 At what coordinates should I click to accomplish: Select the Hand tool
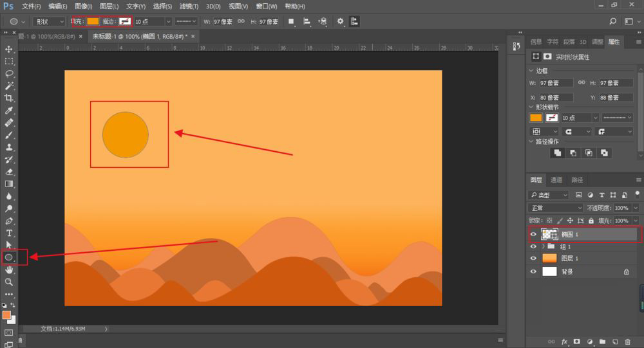tap(9, 270)
